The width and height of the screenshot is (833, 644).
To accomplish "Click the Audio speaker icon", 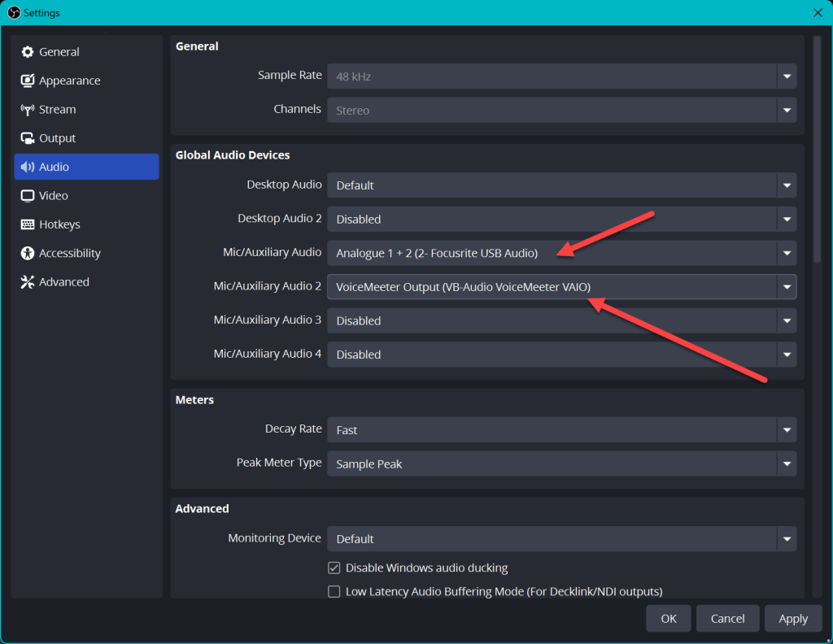I will tap(27, 167).
